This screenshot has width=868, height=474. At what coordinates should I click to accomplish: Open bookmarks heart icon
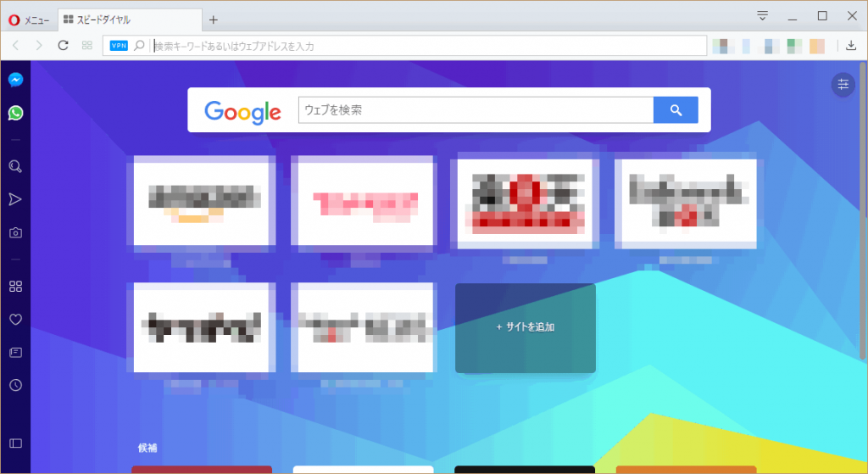[x=15, y=320]
